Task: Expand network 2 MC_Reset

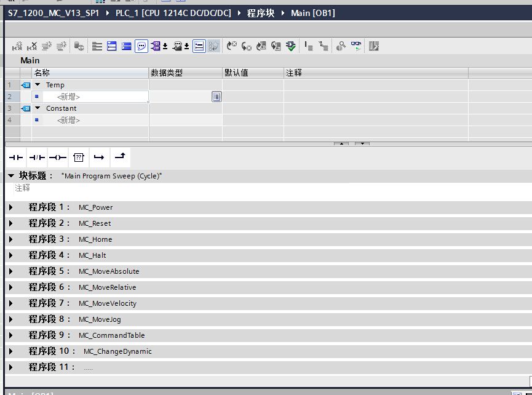Action: point(11,223)
